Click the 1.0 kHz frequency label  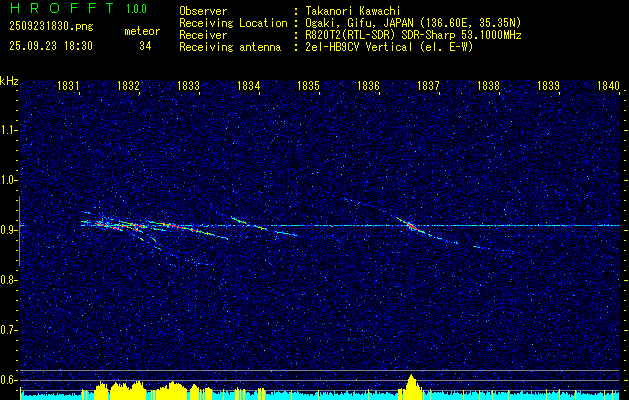pyautogui.click(x=8, y=180)
